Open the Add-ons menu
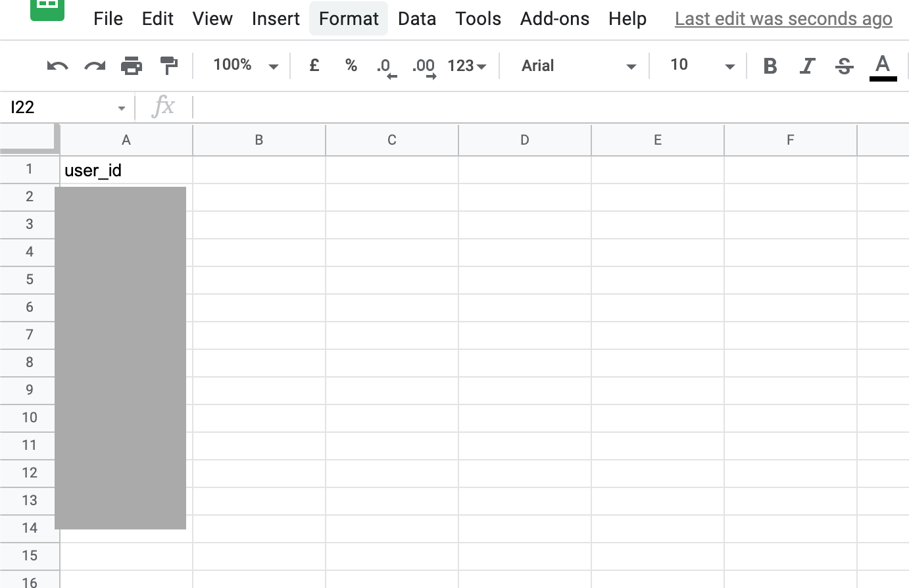 click(554, 18)
